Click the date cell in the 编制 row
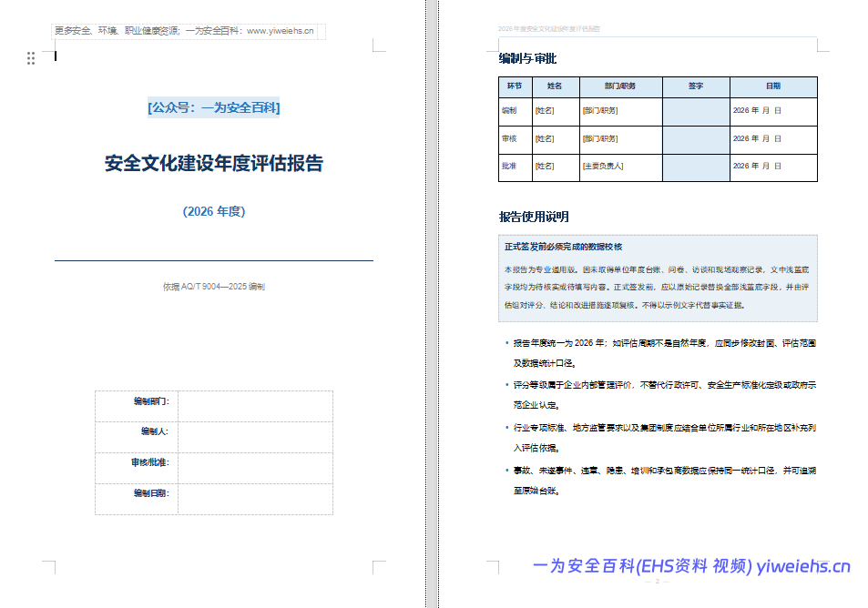The width and height of the screenshot is (868, 608). (x=773, y=112)
